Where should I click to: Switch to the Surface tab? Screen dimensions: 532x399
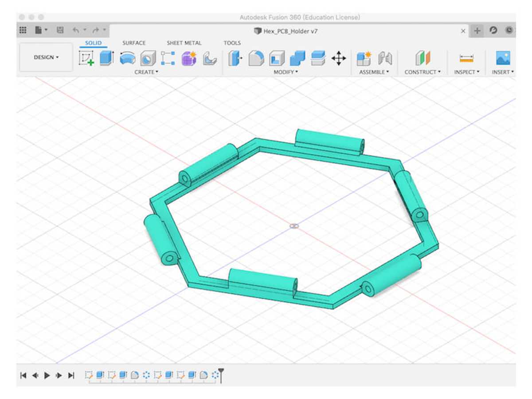click(x=134, y=43)
